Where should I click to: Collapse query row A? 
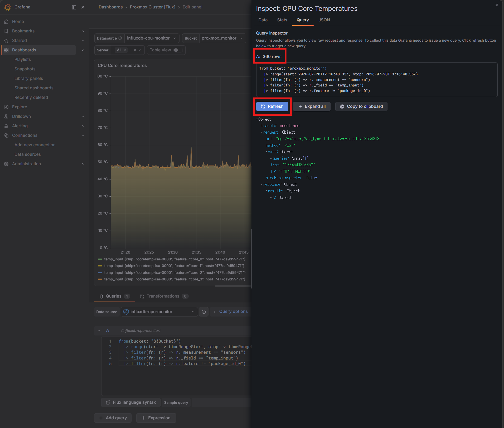(99, 331)
